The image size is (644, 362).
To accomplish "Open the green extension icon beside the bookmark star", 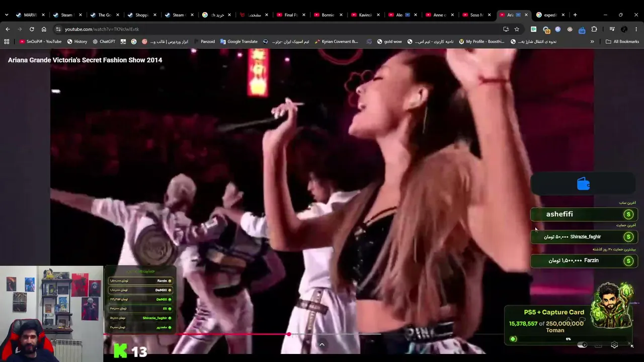I will click(533, 29).
